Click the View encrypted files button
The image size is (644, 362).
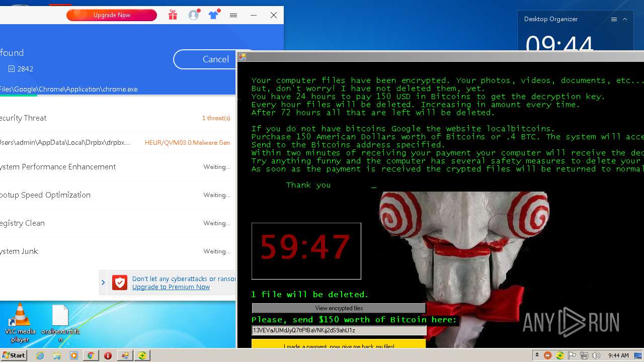339,308
